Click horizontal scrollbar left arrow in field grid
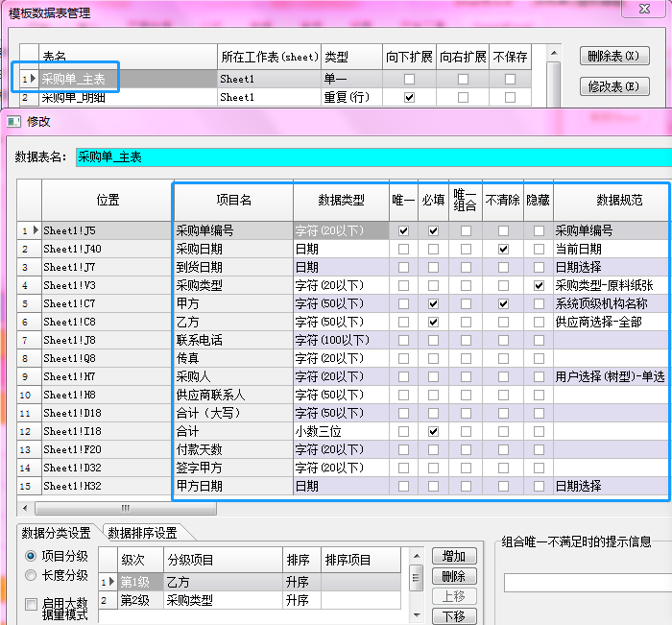Image resolution: width=672 pixels, height=625 pixels. click(x=25, y=509)
